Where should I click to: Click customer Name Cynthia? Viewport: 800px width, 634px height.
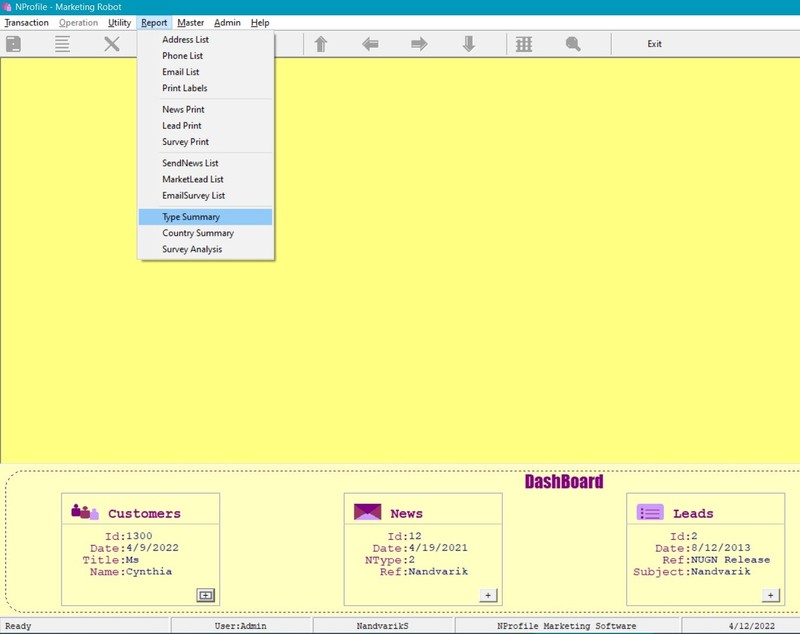(149, 571)
